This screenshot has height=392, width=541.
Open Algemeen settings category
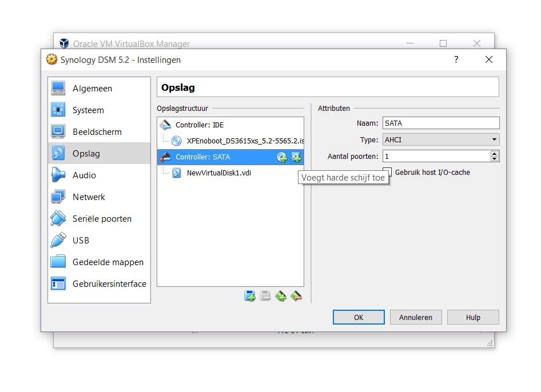(x=100, y=88)
